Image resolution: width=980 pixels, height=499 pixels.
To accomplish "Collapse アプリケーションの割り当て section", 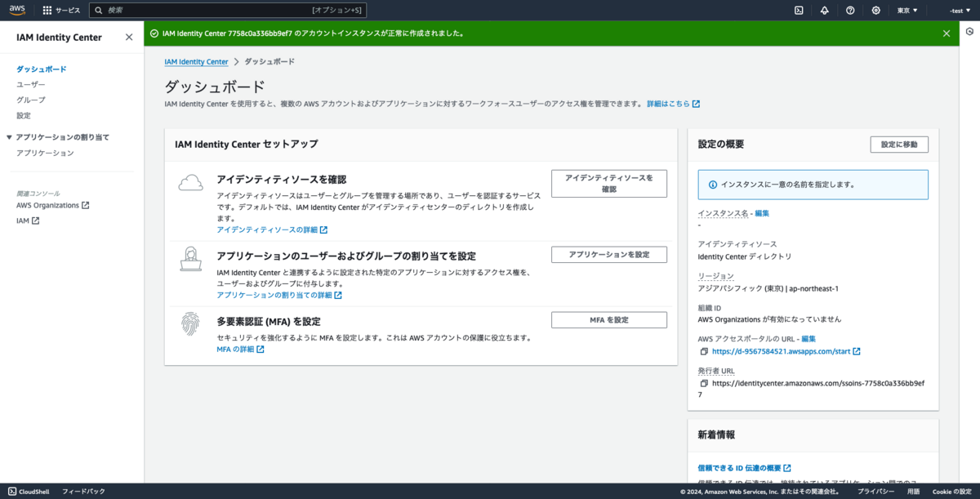I will point(10,137).
